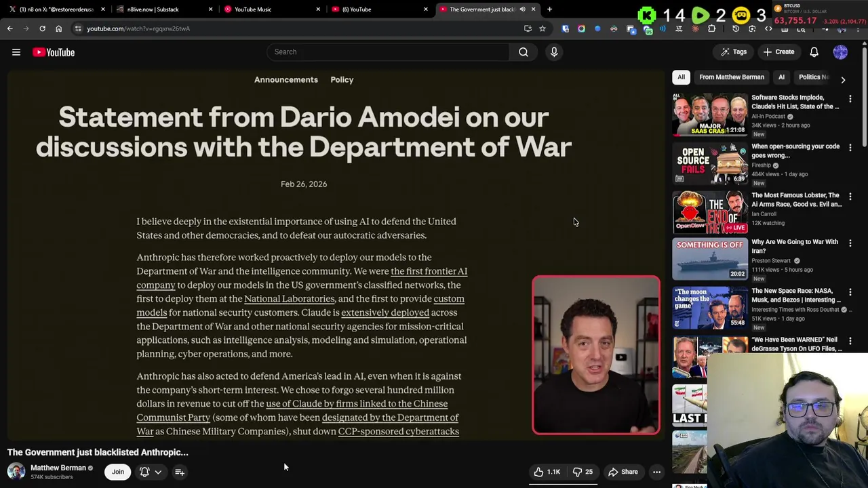The image size is (868, 488).
Task: Go back in browser history
Action: [x=9, y=28]
